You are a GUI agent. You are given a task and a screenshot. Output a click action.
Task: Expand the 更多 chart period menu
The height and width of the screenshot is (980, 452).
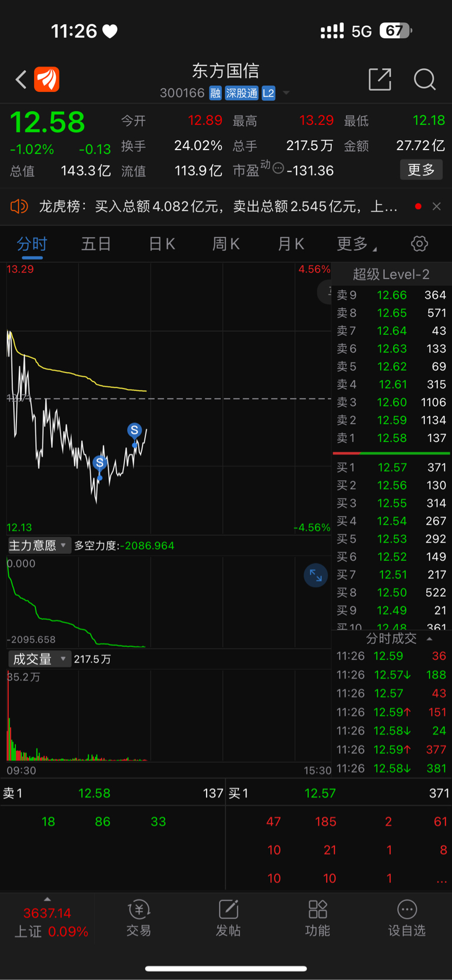pos(356,244)
